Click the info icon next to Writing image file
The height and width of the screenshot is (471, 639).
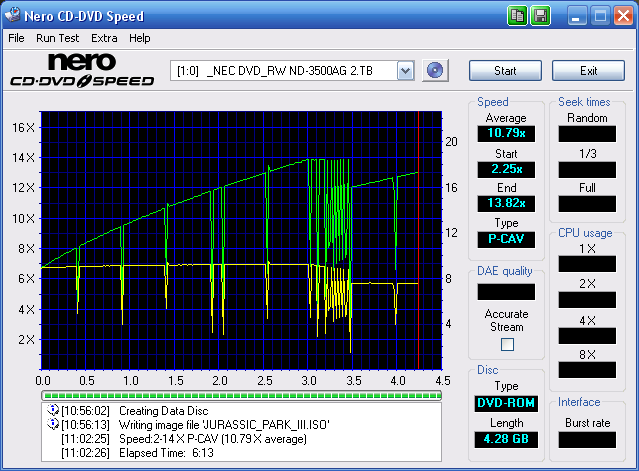click(x=53, y=424)
